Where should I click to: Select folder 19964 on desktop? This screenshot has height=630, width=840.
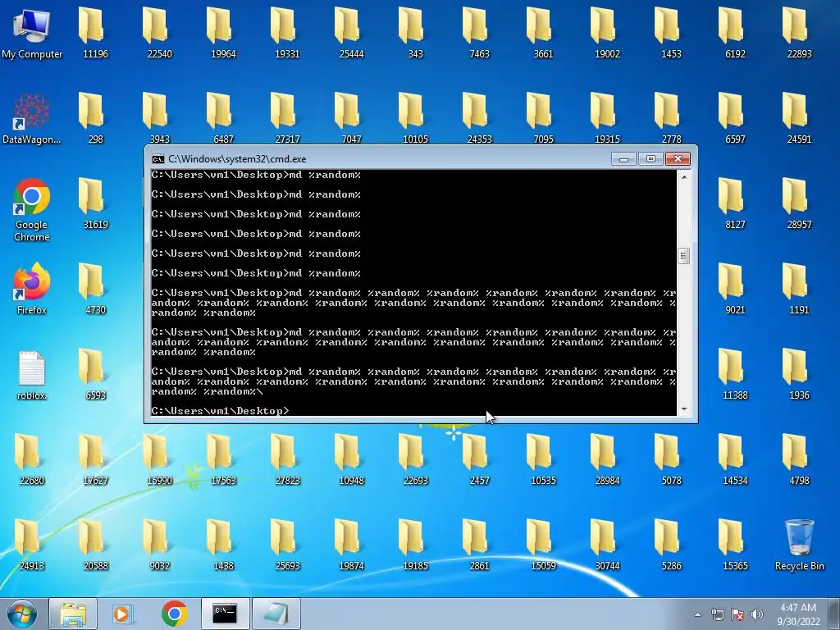point(223,34)
